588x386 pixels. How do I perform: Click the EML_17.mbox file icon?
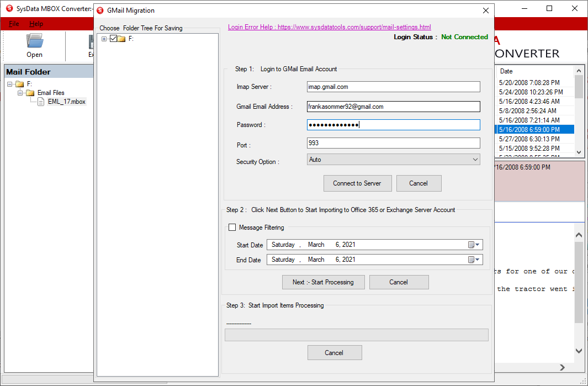[x=41, y=102]
